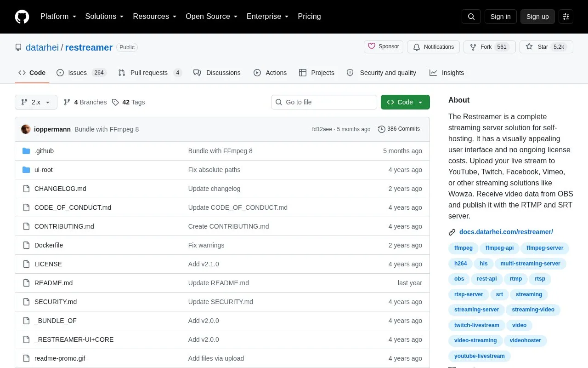588x368 pixels.
Task: Open the LICENSE file
Action: click(48, 264)
